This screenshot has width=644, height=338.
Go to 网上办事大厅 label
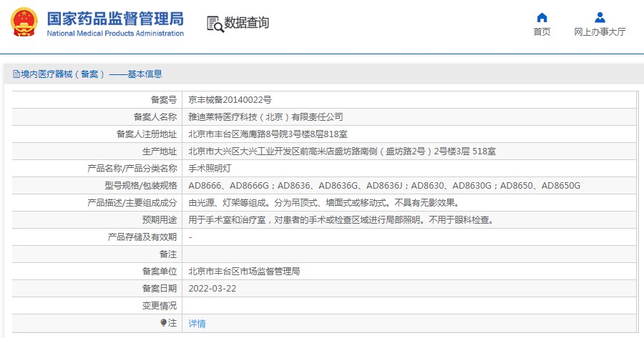click(600, 31)
